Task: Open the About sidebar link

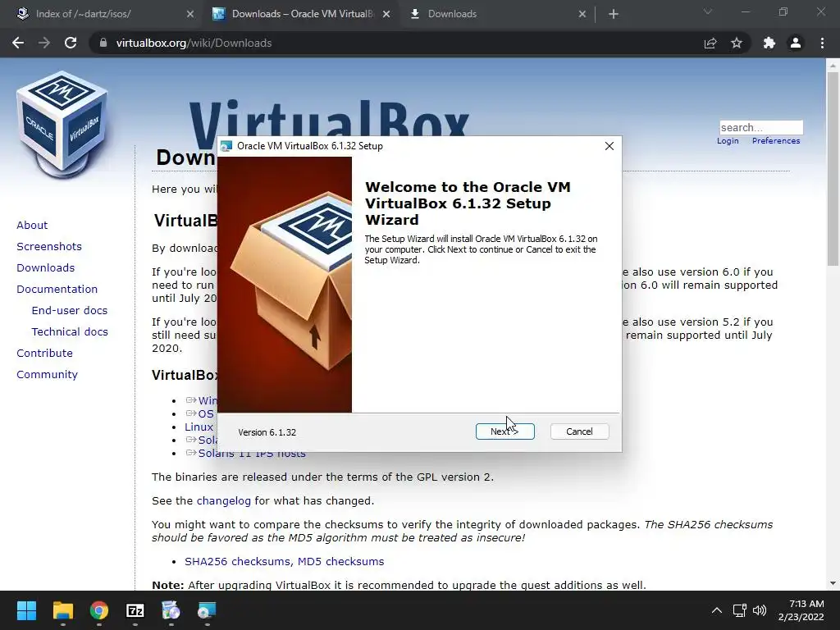Action: pos(32,225)
